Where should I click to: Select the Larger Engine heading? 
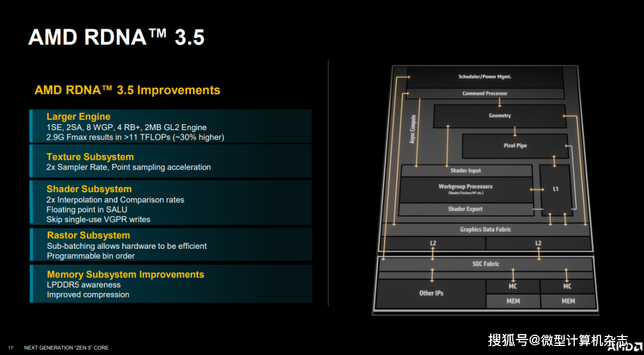[79, 117]
